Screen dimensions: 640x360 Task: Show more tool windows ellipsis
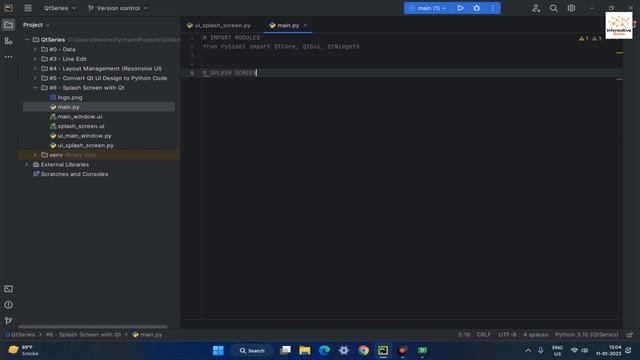click(x=8, y=57)
